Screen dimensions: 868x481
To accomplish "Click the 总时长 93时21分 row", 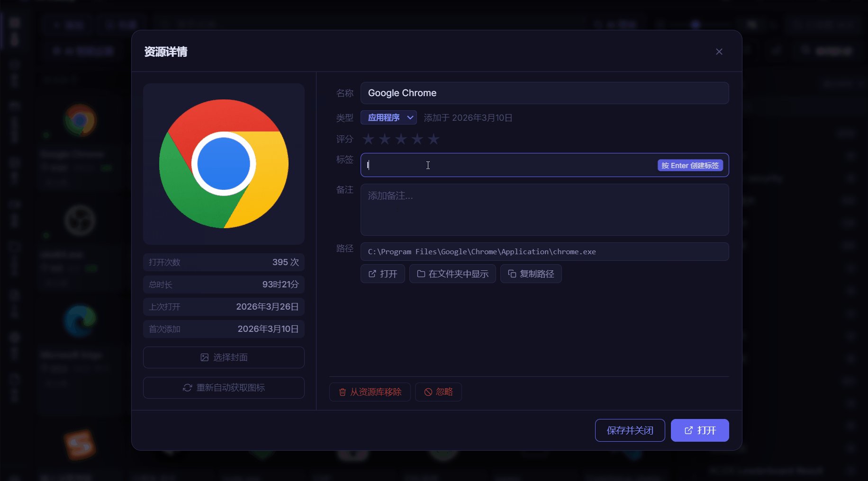I will 224,284.
